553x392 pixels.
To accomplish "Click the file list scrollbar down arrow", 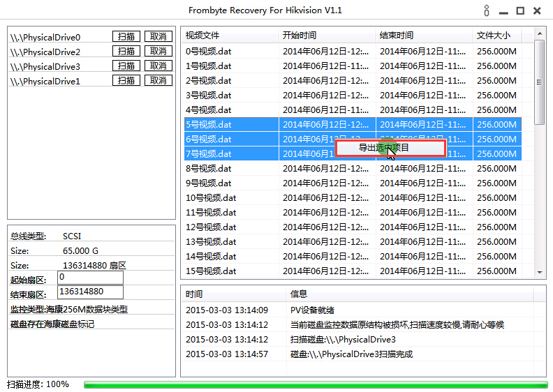I will (x=540, y=272).
